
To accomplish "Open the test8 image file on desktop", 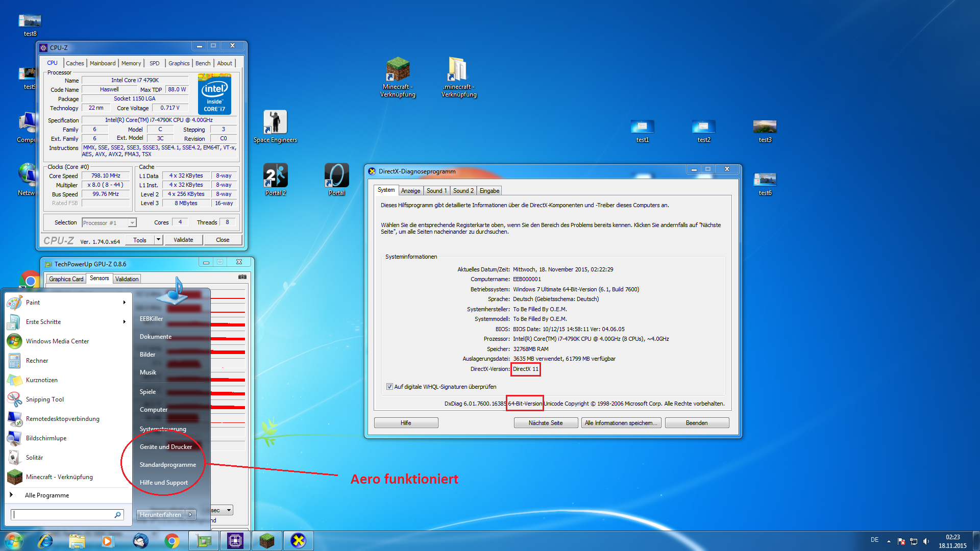I will [x=30, y=26].
